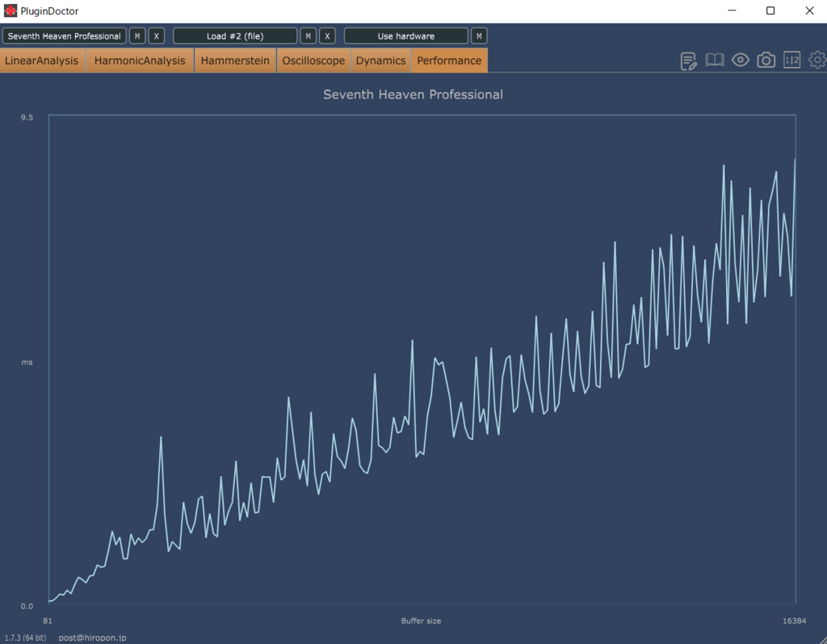This screenshot has width=827, height=644.
Task: Toggle the eye visibility icon
Action: [x=741, y=60]
